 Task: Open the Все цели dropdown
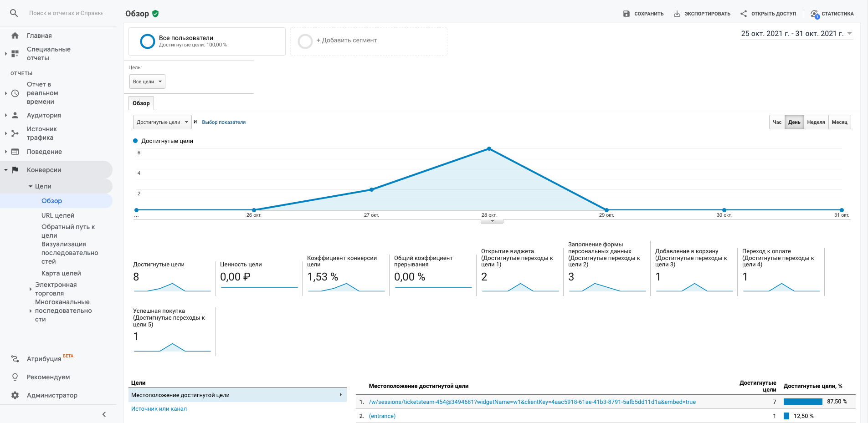[x=147, y=82]
